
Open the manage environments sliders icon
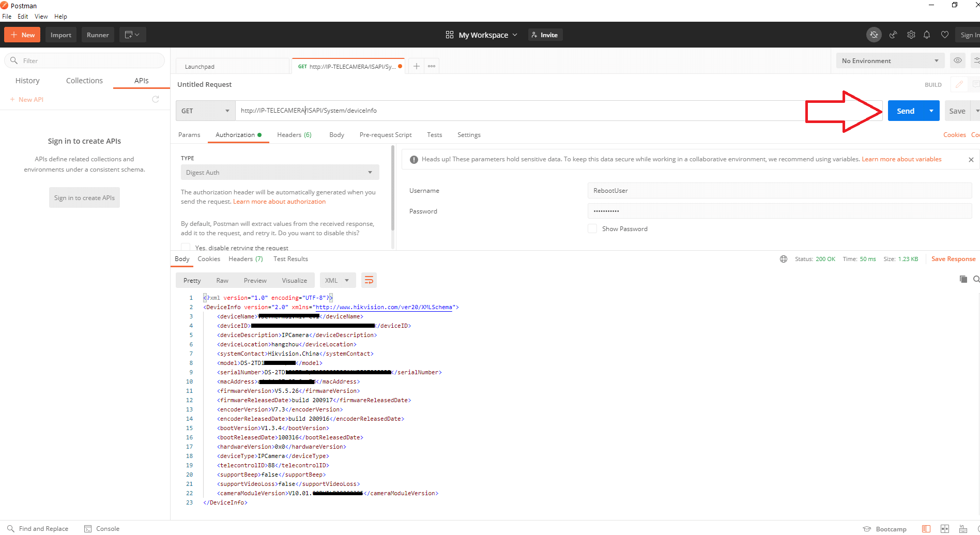[976, 60]
